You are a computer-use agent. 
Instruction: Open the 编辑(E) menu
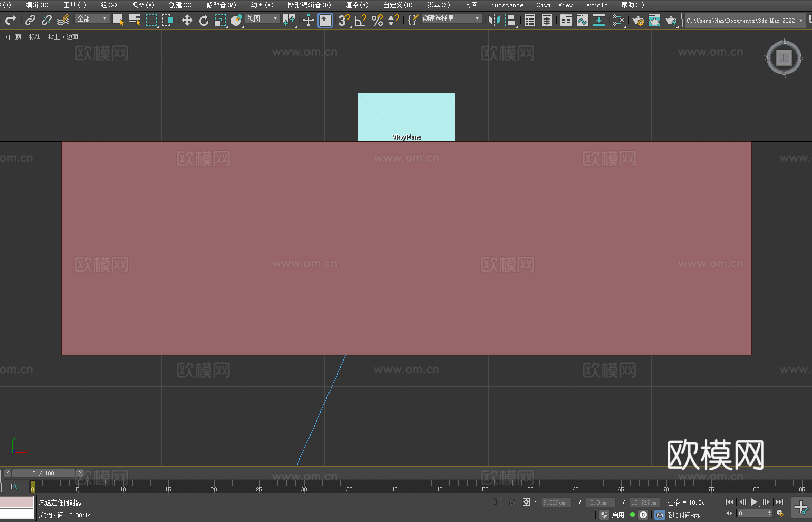pyautogui.click(x=37, y=5)
